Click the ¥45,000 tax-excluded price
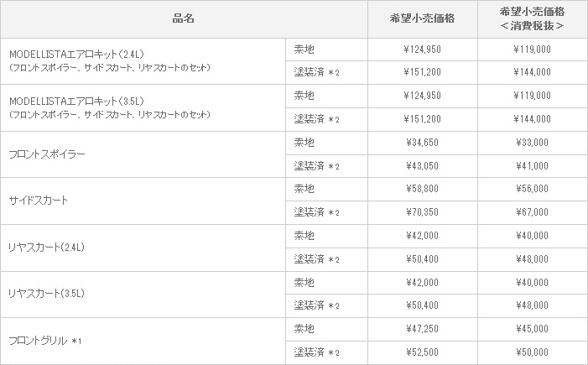 (x=532, y=329)
